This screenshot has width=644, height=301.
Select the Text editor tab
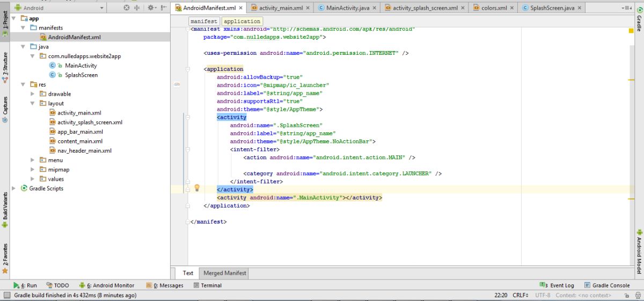[x=187, y=273]
